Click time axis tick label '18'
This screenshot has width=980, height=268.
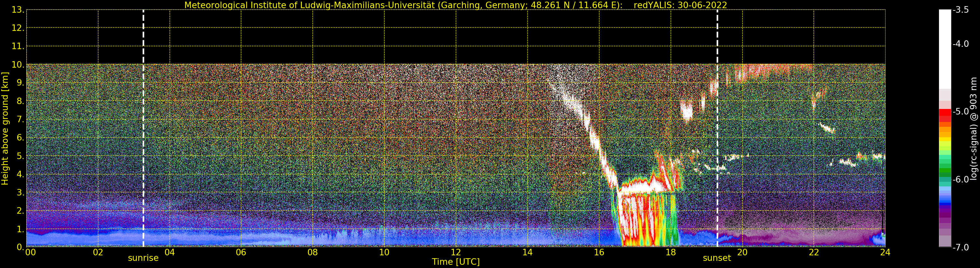click(671, 252)
